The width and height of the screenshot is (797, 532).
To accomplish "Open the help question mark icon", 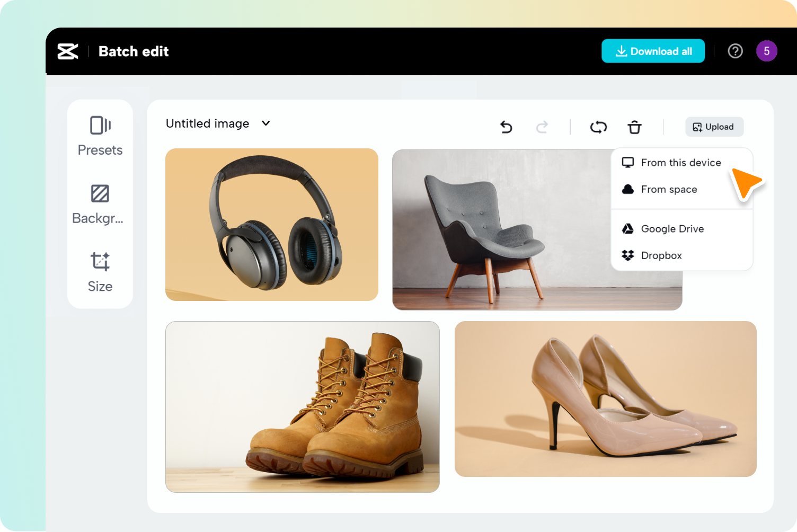I will tap(736, 51).
